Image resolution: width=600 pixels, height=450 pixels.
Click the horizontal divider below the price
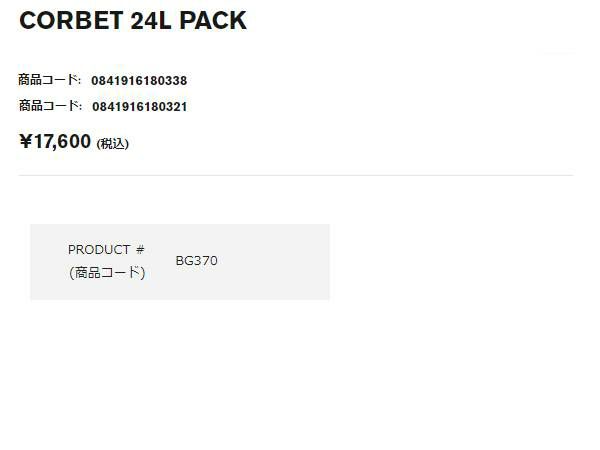point(296,175)
